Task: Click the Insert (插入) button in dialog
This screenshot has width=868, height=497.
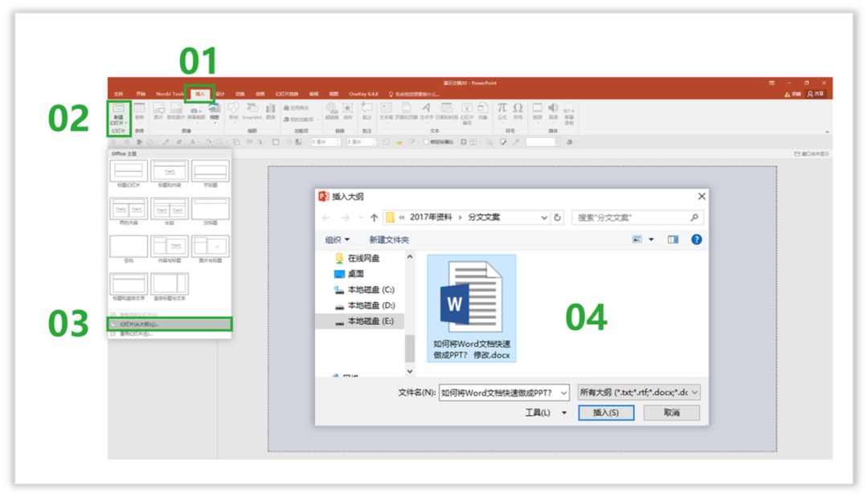Action: [x=606, y=413]
